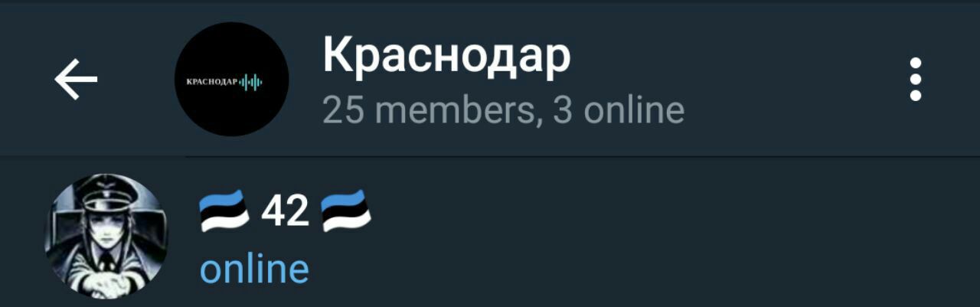Click the divider line below the header
This screenshot has width=980, height=307.
click(583, 157)
